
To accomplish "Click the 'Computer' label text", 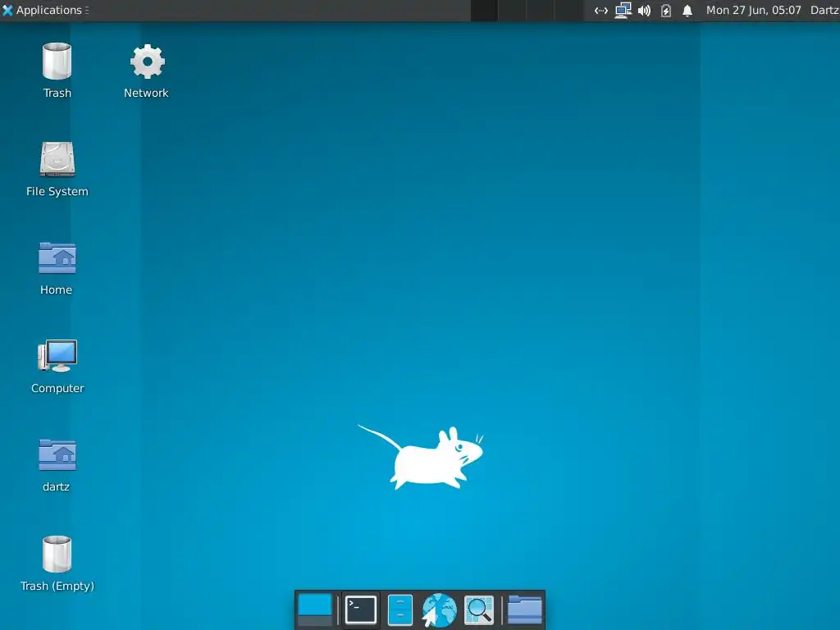I will 57,388.
